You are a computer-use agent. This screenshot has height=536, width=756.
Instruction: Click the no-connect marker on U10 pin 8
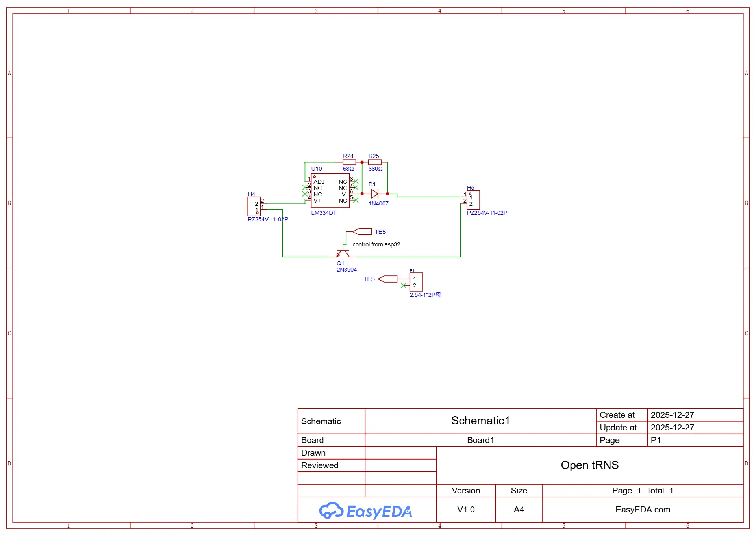click(x=356, y=181)
